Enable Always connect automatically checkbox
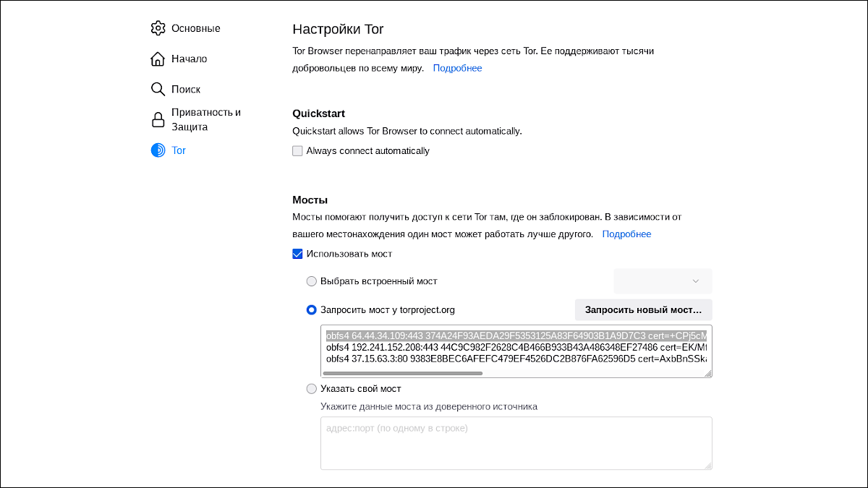Screen dimensions: 868x488 click(297, 151)
